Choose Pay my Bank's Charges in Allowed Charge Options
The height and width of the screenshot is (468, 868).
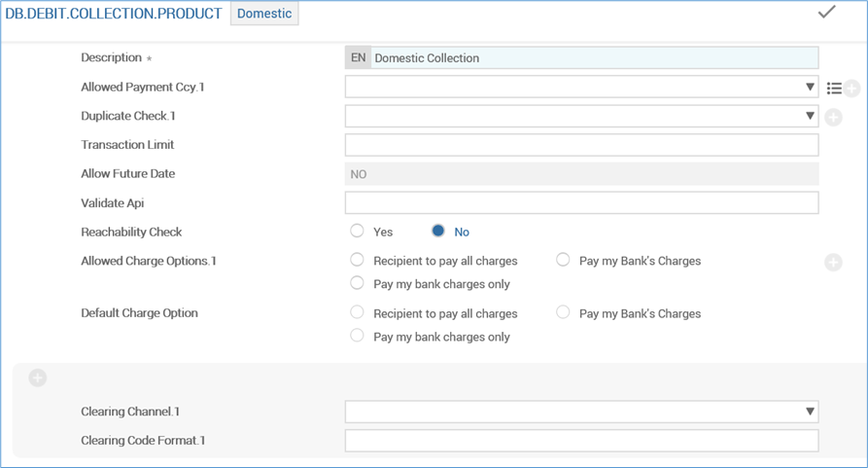click(x=563, y=261)
